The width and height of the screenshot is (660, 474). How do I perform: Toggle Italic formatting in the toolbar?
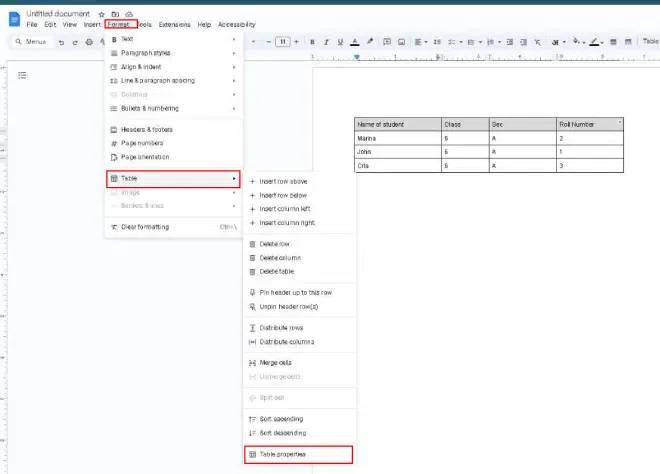point(326,42)
